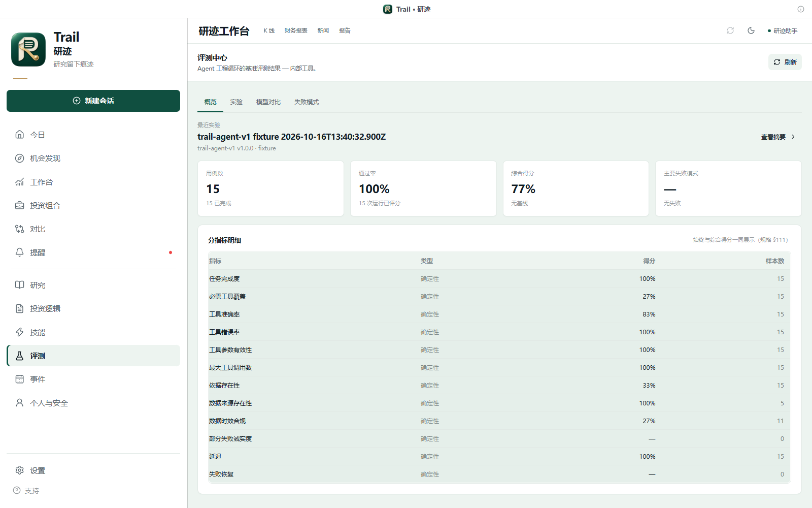Click the info icon in title bar
Screen dimensions: 812x508
pyautogui.click(x=801, y=9)
